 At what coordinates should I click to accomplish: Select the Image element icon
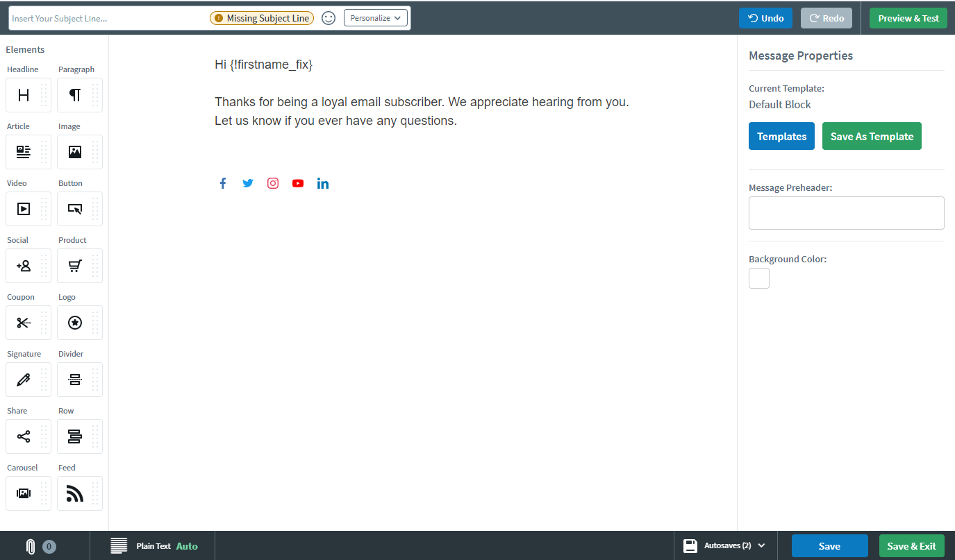(x=75, y=152)
